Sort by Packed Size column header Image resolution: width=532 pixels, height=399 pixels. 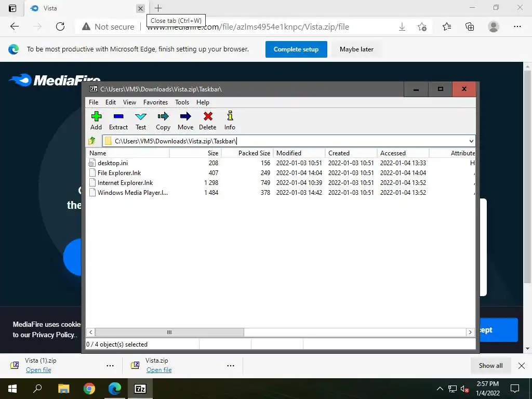tap(247, 153)
